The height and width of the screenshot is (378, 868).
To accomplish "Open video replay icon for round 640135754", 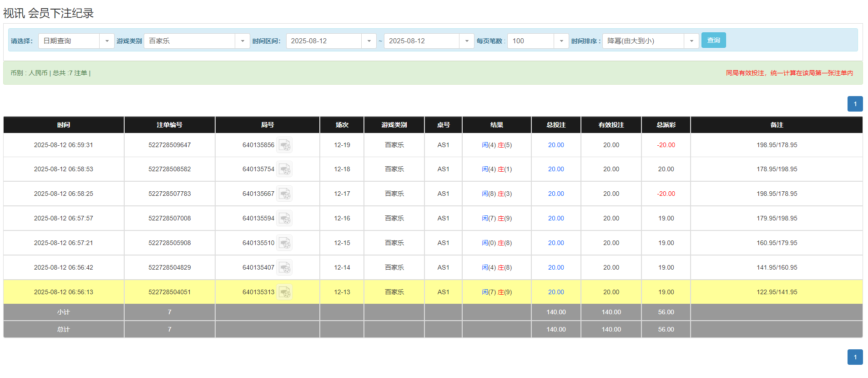I will [284, 169].
